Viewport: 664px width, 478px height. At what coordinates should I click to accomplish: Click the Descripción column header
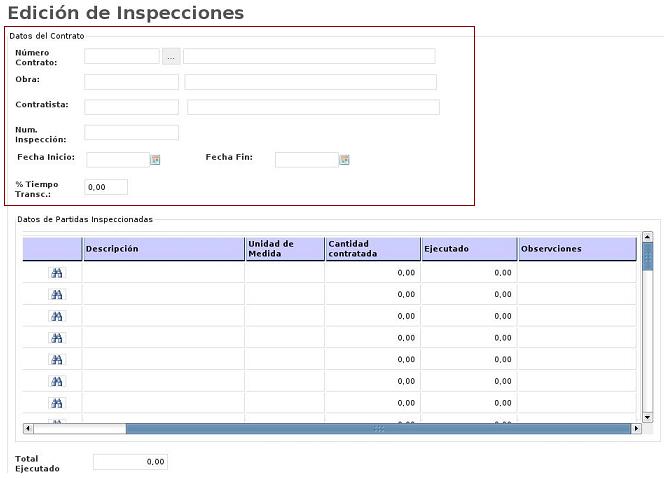163,249
